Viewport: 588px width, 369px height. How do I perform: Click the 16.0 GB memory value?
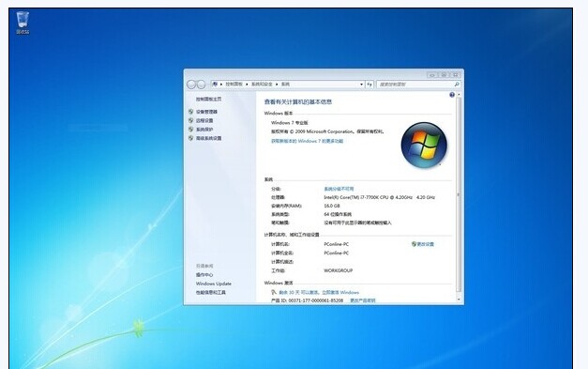(x=332, y=206)
